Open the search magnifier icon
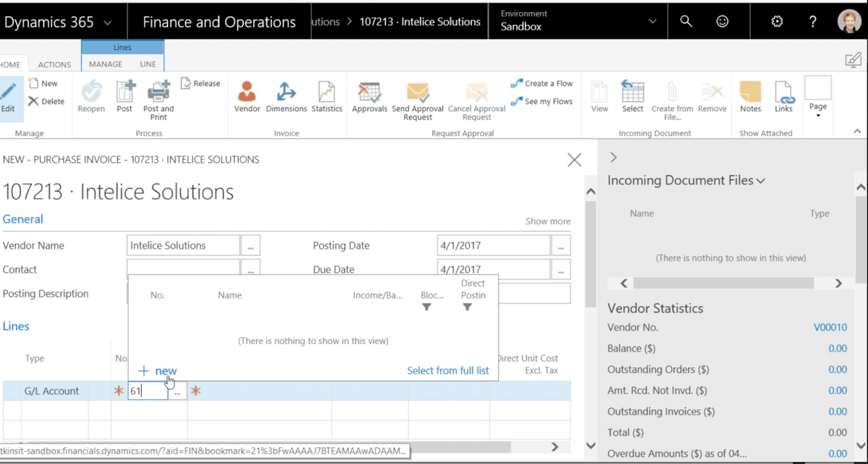The image size is (868, 464). click(x=686, y=21)
